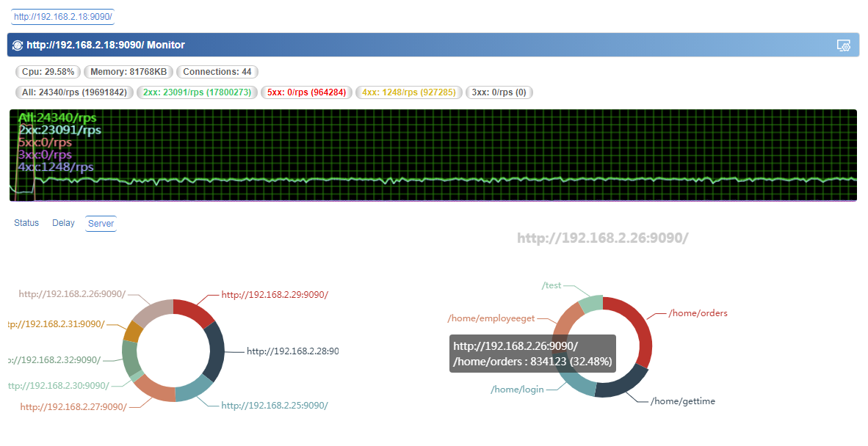
Task: Click the All:24340/rps chart legend text
Action: pyautogui.click(x=57, y=117)
